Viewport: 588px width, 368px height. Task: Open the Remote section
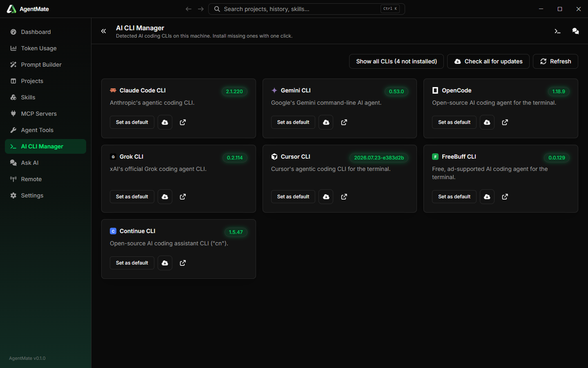45,179
